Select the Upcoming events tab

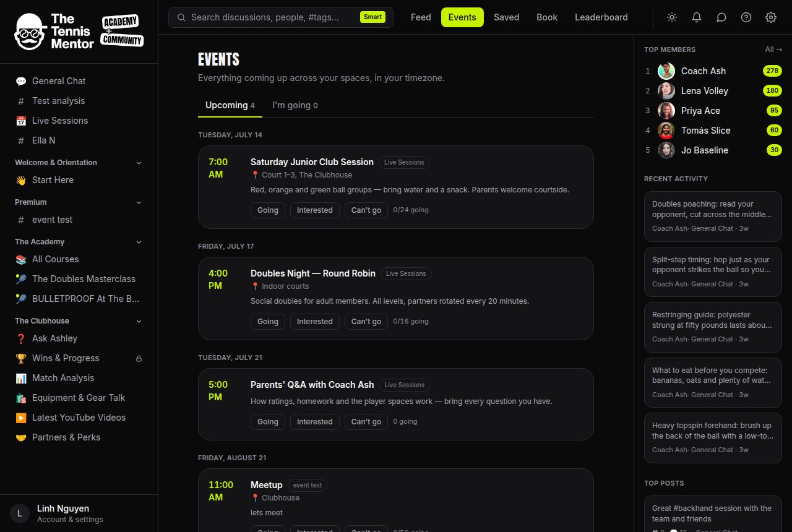pyautogui.click(x=230, y=105)
